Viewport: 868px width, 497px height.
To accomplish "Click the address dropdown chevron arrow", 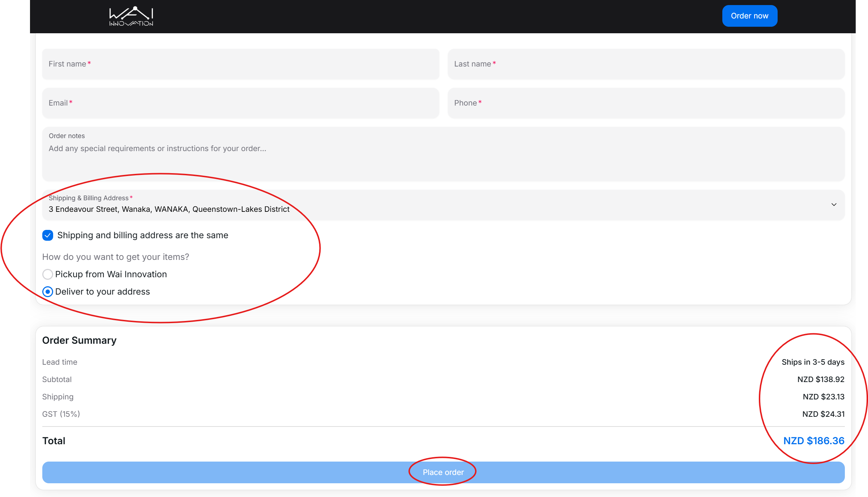I will [x=834, y=205].
